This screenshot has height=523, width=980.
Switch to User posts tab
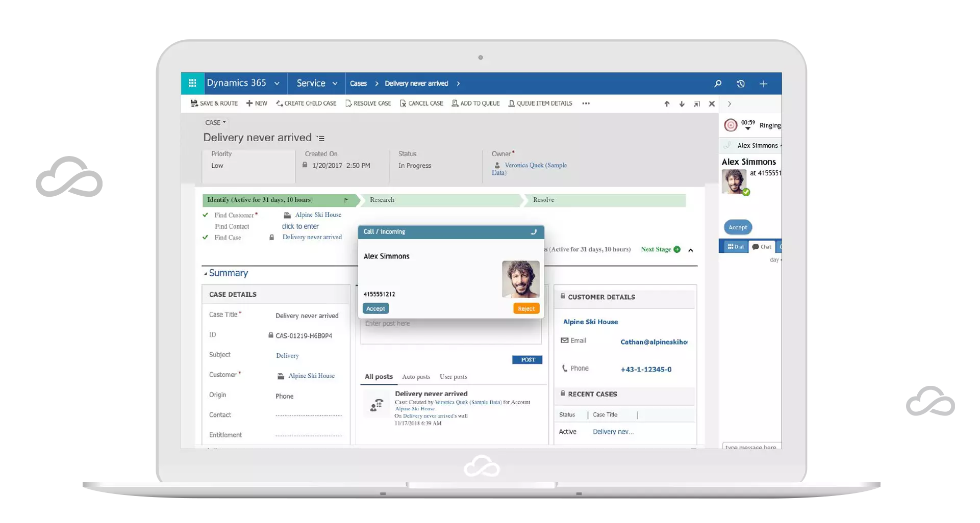pos(453,377)
